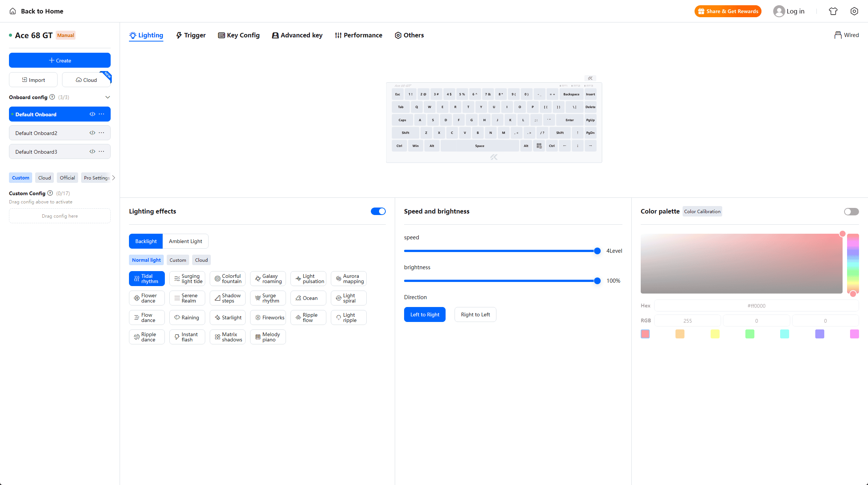Screen dimensions: 868x485
Task: Select Right to Left direction
Action: point(475,314)
